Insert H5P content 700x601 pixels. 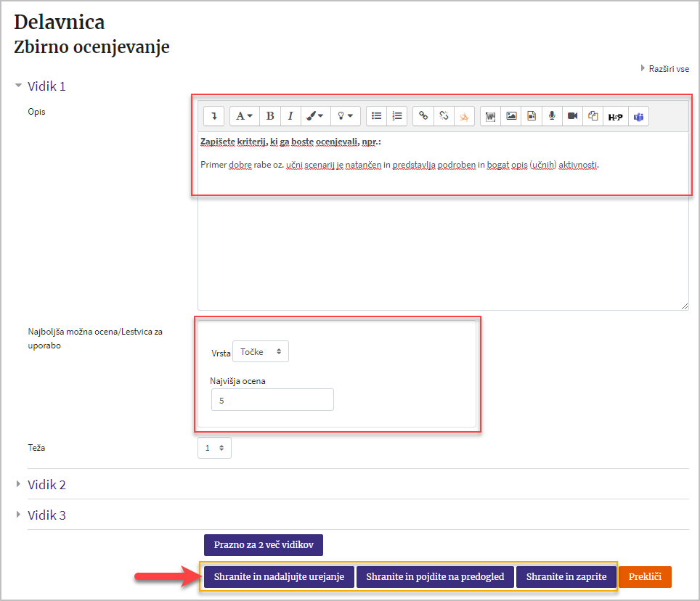click(x=616, y=116)
